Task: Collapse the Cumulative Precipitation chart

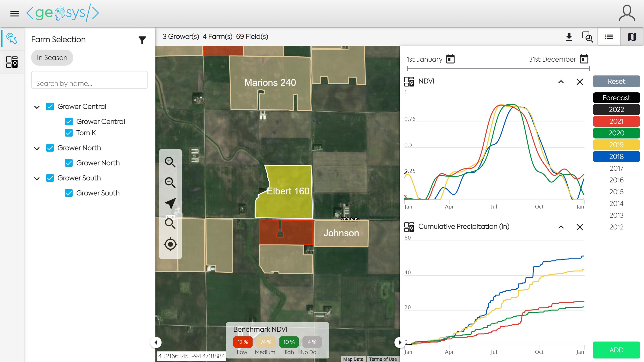Action: 561,227
